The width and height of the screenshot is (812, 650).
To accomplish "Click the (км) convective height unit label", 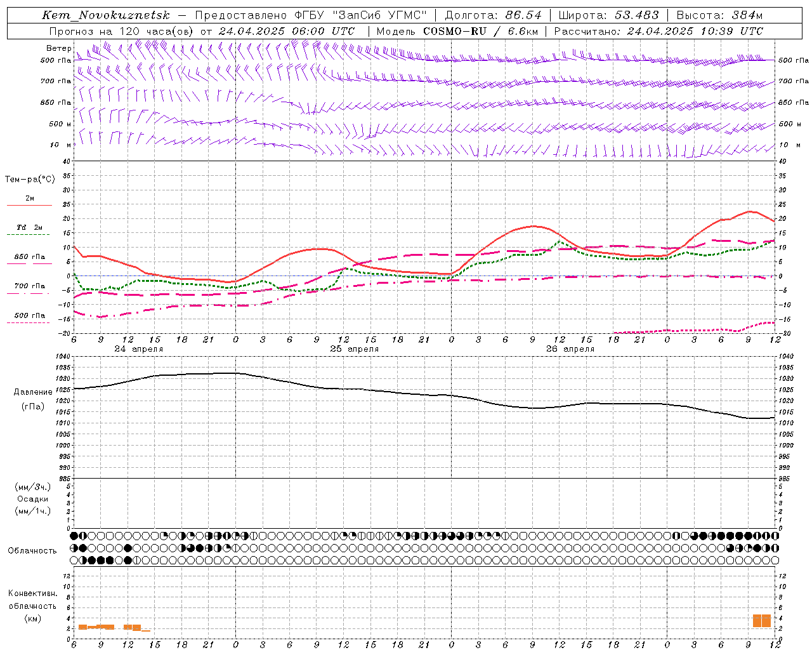I will (x=33, y=619).
